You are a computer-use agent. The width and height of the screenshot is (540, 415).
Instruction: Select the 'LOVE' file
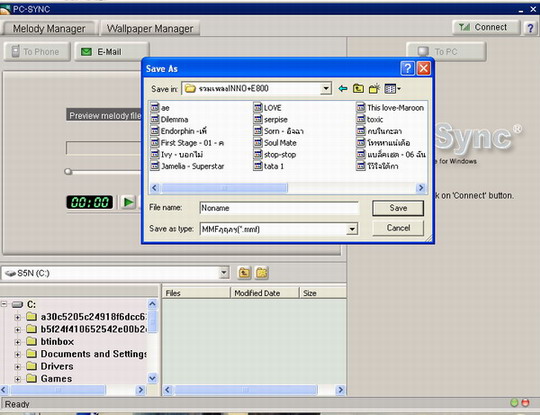(268, 108)
